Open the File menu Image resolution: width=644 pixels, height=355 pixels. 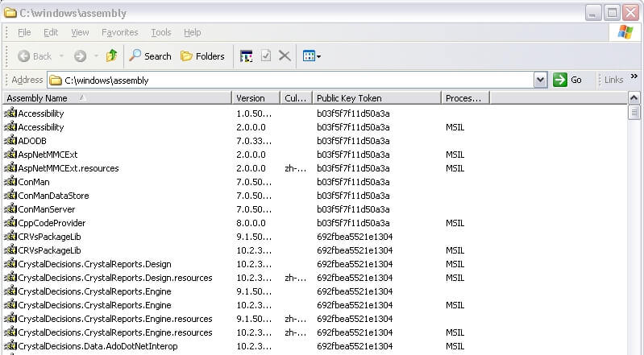[24, 32]
